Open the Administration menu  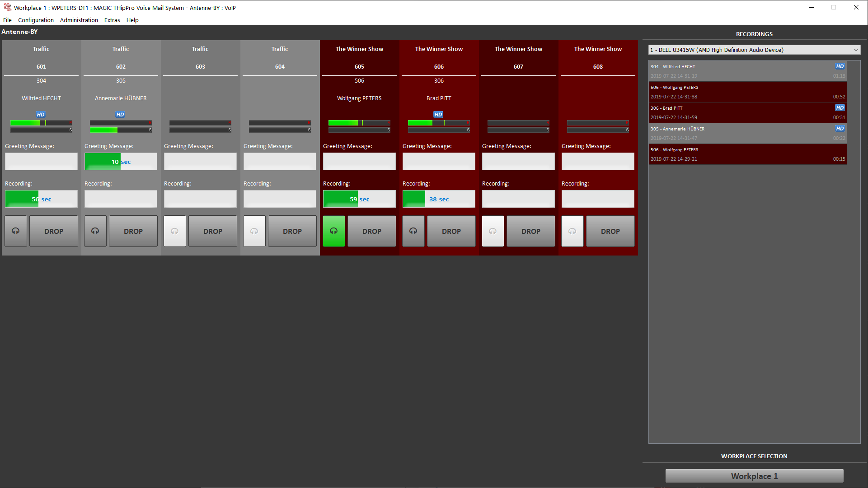point(79,20)
